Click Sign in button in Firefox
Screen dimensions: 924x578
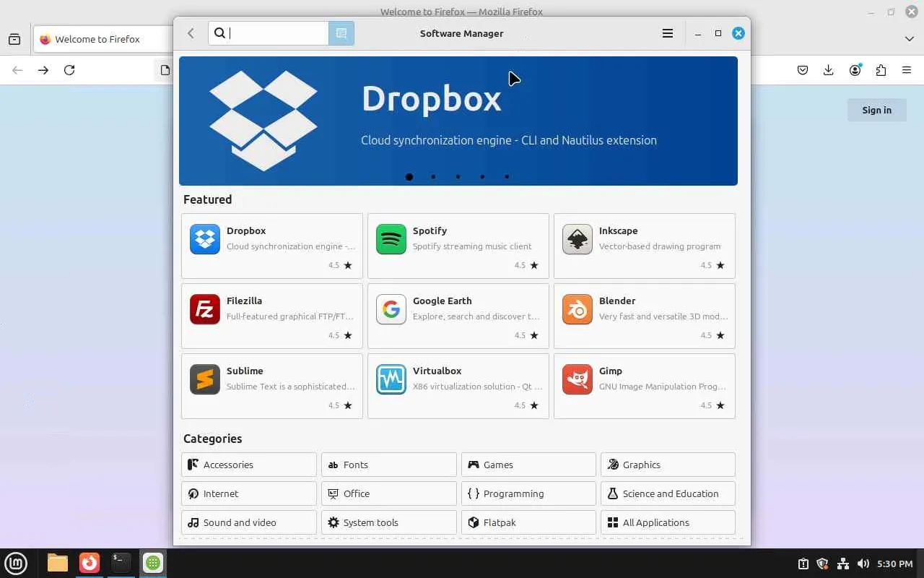point(876,110)
